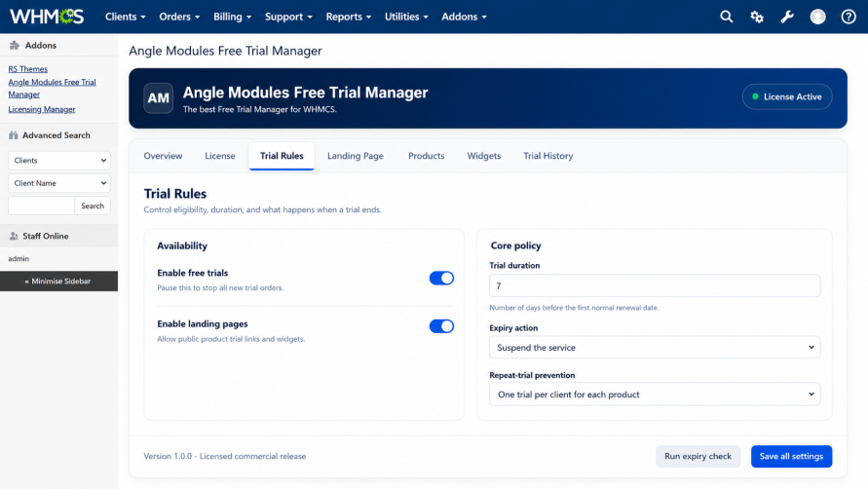Open the Repeat-trial prevention dropdown

coord(655,395)
